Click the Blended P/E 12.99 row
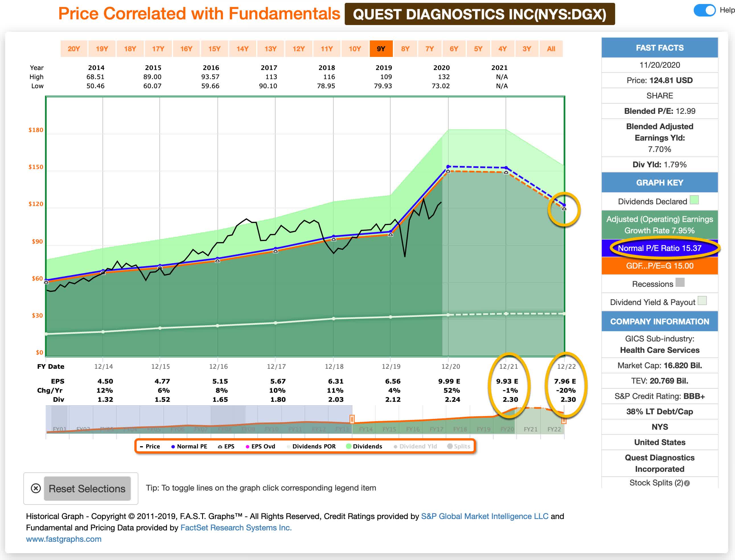This screenshot has width=735, height=560. point(660,111)
